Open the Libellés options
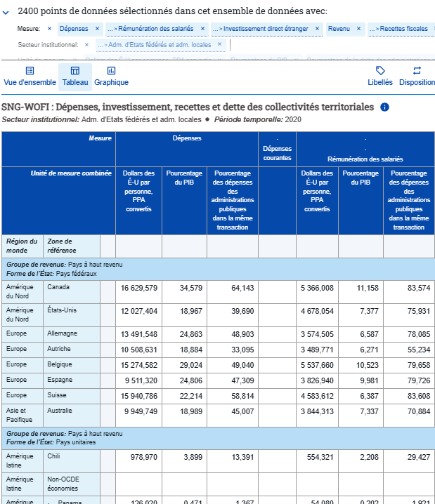The width and height of the screenshot is (435, 504). tap(380, 77)
